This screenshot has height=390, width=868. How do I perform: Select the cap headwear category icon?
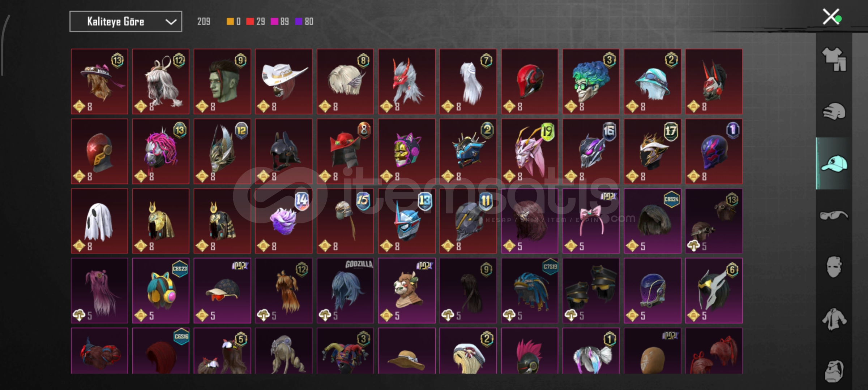click(x=834, y=164)
